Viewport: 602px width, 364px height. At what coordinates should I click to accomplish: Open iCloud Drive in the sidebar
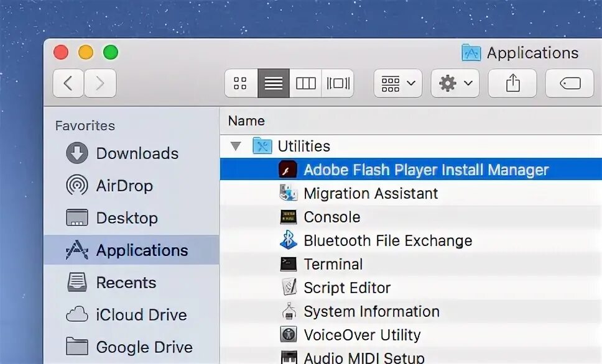pos(131,315)
